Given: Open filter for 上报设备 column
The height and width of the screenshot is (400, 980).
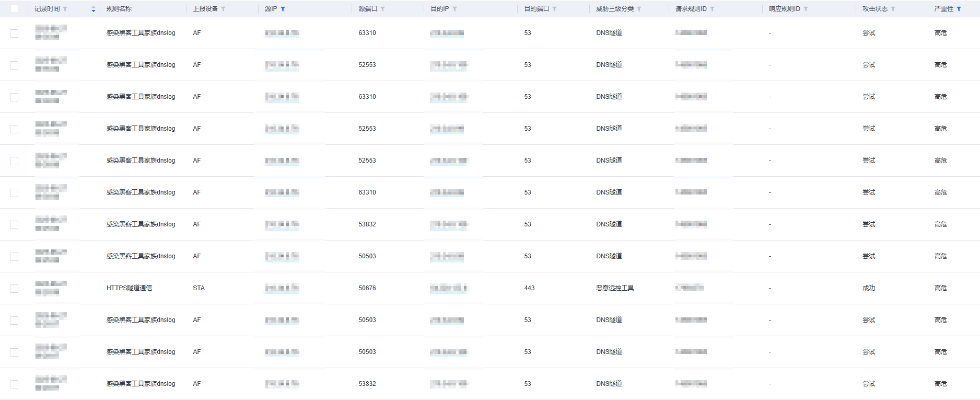Looking at the screenshot, I should click(x=223, y=9).
